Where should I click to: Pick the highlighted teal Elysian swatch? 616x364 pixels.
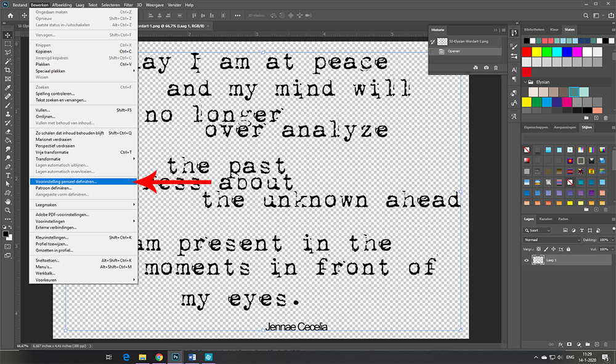573,92
